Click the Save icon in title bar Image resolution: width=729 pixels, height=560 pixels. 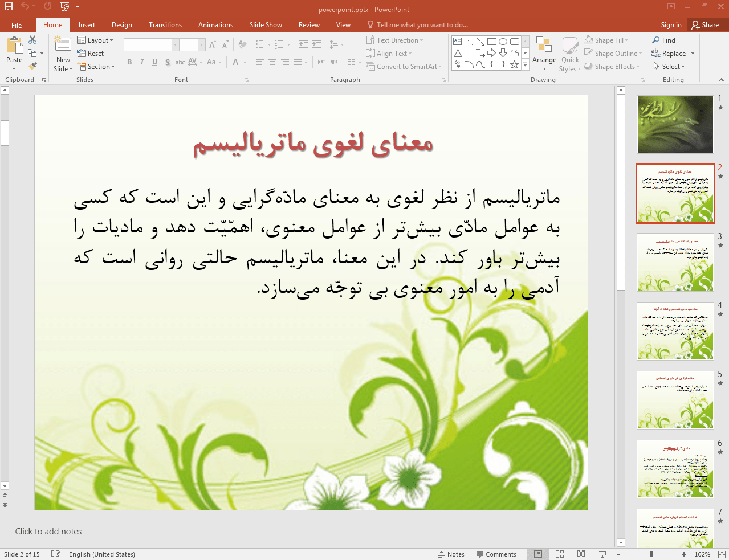click(x=9, y=6)
